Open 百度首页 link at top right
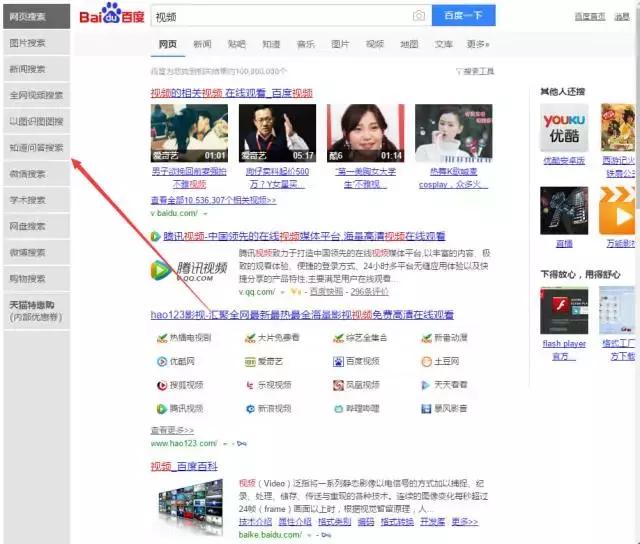This screenshot has width=640, height=544. (590, 16)
